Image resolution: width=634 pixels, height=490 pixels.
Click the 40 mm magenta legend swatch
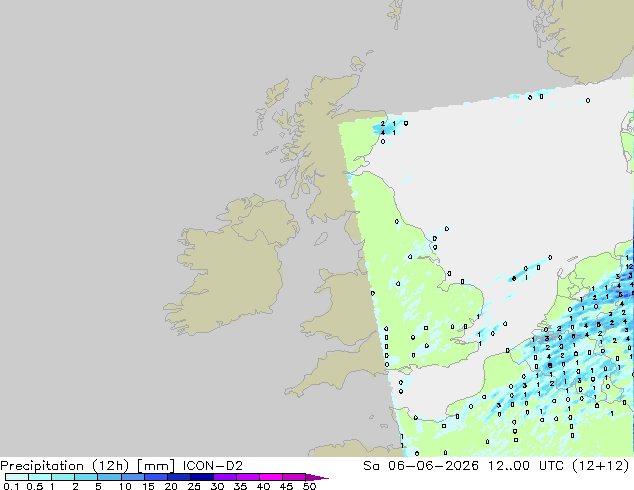271,477
